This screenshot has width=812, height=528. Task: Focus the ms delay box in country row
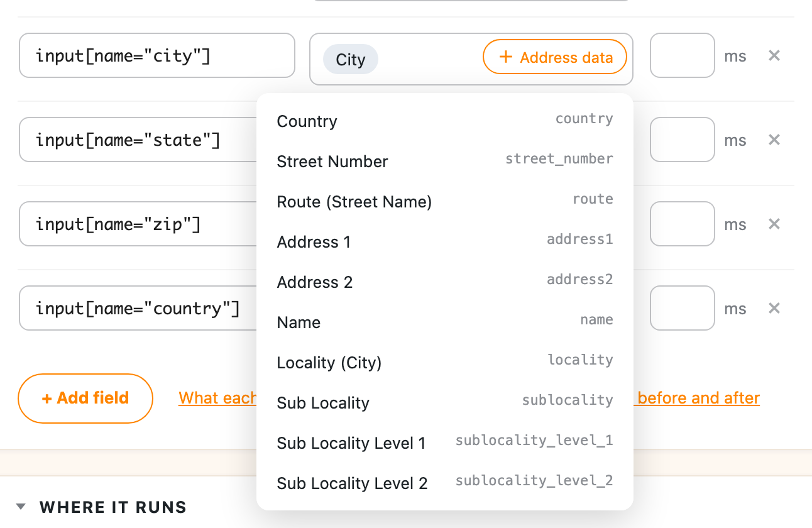[x=683, y=308]
